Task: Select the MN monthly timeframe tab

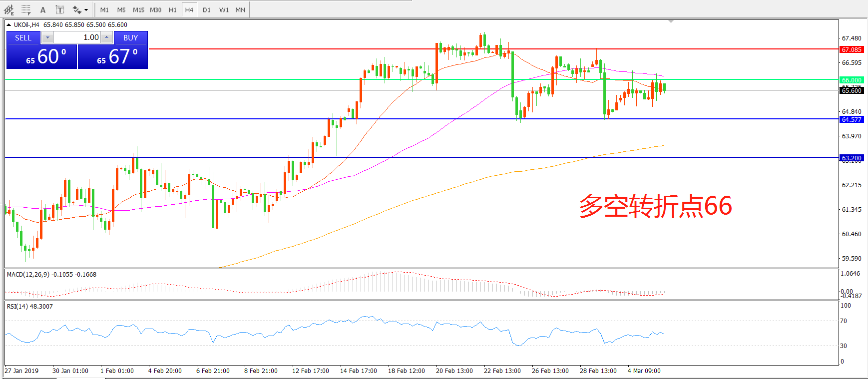Action: click(x=240, y=10)
